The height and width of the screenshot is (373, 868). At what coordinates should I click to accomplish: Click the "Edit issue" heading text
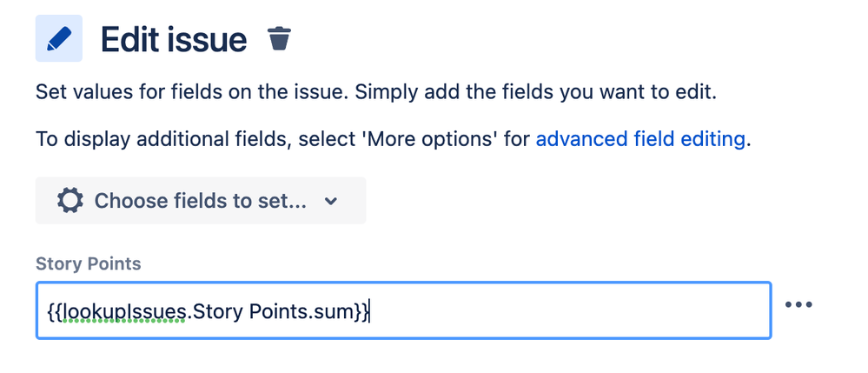point(174,40)
